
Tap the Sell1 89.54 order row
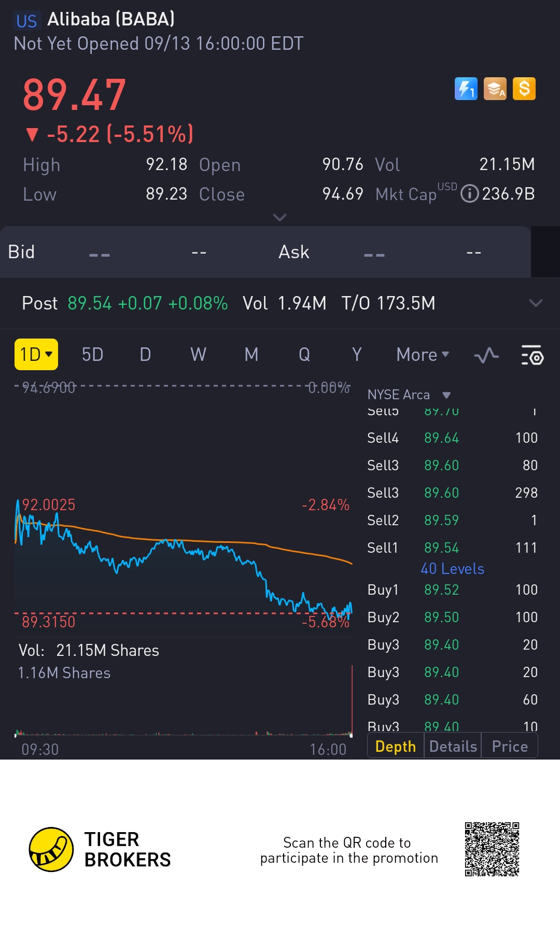[452, 548]
